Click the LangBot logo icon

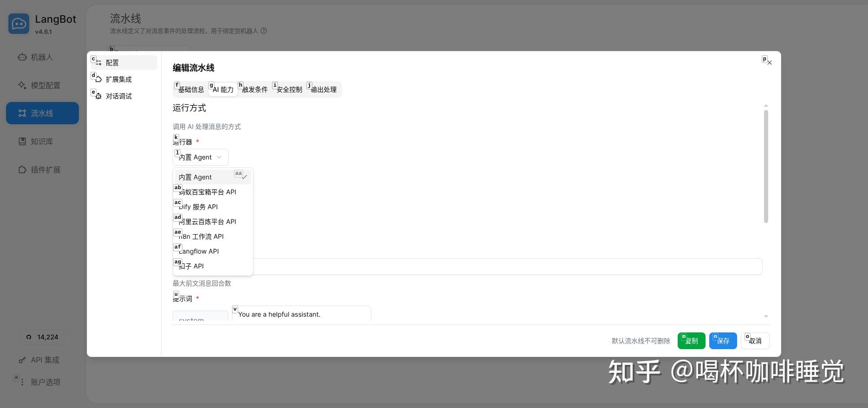click(19, 24)
